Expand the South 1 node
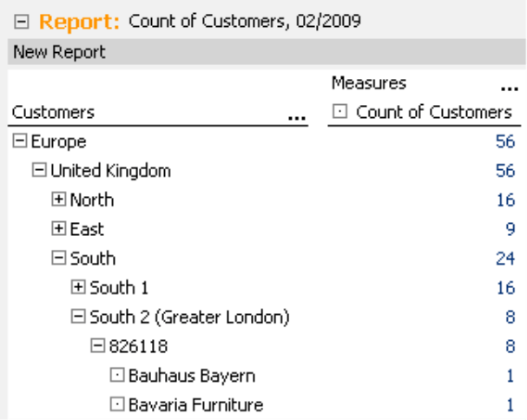This screenshot has height=420, width=527. point(78,287)
